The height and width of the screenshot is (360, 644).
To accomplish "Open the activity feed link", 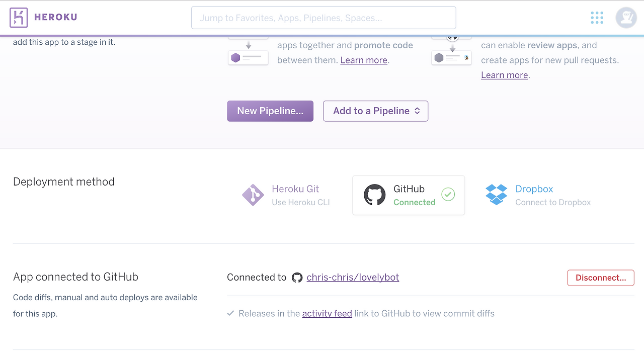I will click(327, 313).
